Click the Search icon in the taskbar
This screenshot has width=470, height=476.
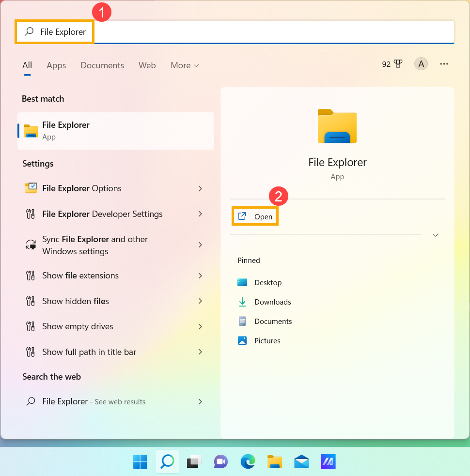167,462
